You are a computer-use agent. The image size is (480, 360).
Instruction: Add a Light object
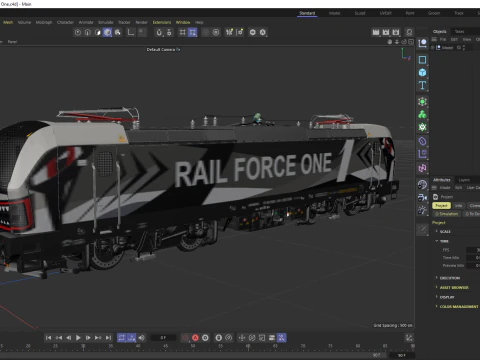click(x=422, y=210)
